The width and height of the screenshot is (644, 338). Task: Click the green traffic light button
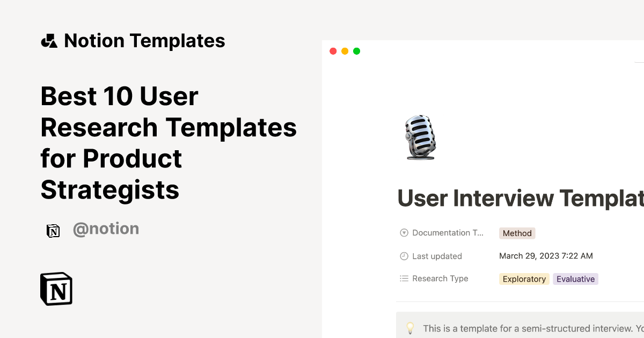tap(356, 51)
